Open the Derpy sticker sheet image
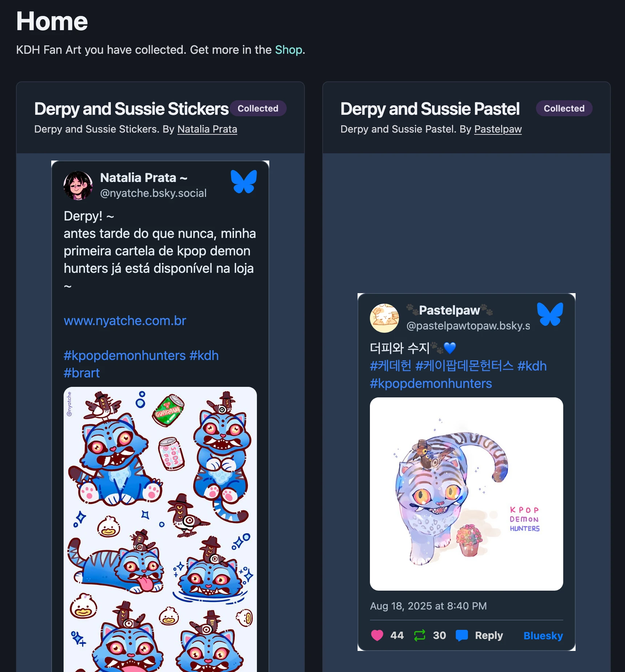Viewport: 625px width, 672px height. (160, 529)
